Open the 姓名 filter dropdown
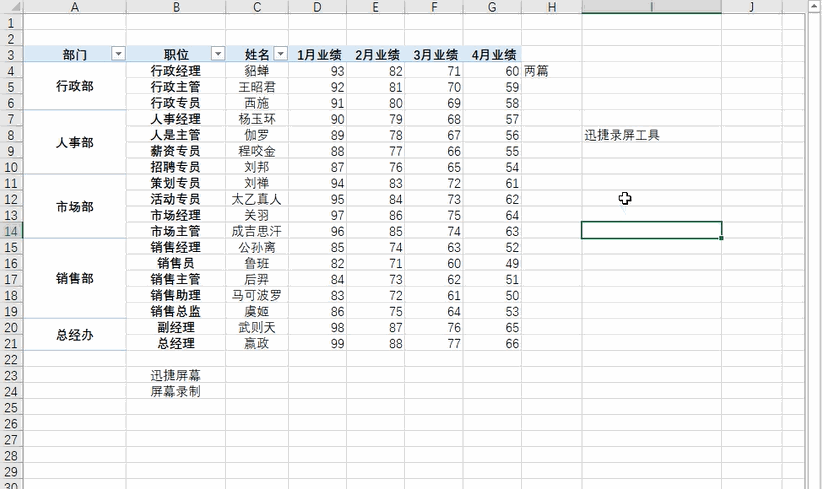Image resolution: width=822 pixels, height=489 pixels. tap(281, 54)
